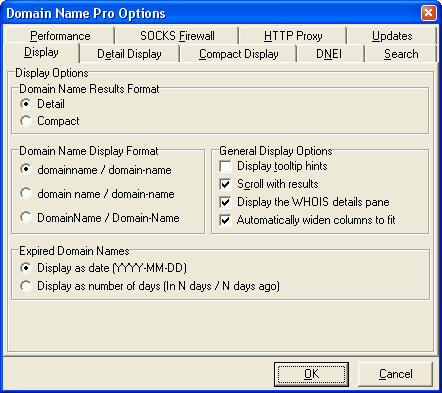Select the Display tab
This screenshot has width=442, height=393.
pos(41,52)
